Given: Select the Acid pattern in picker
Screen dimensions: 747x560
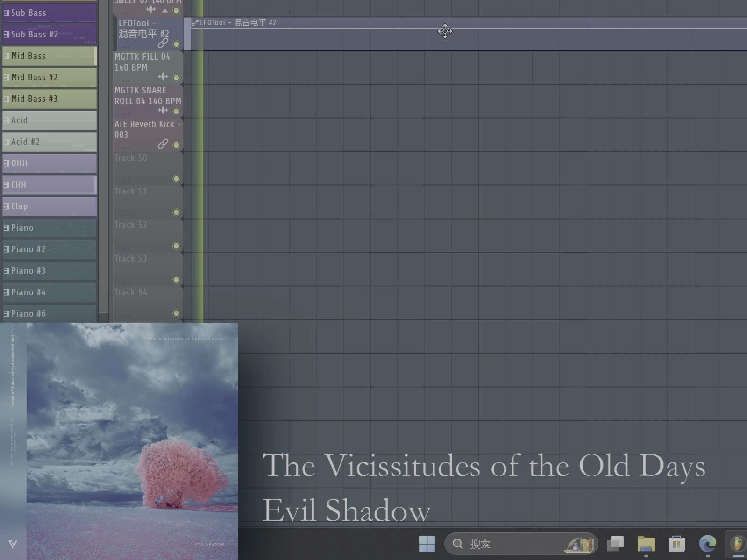Looking at the screenshot, I should pos(50,121).
